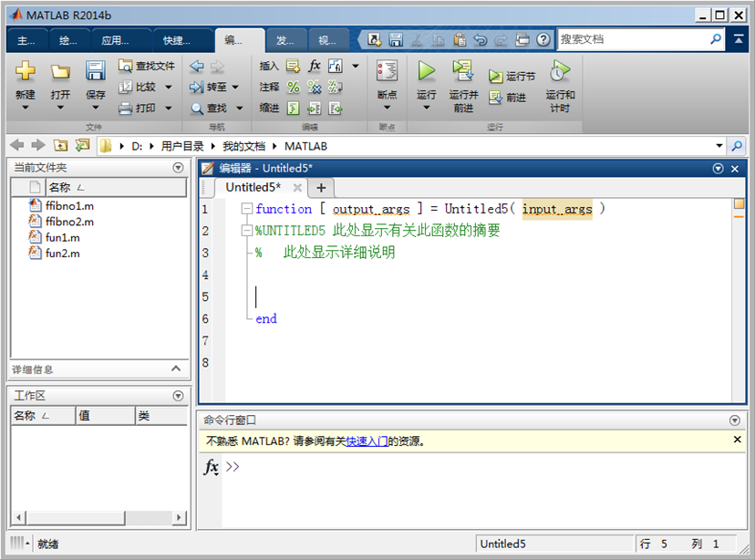Click the help question mark icon
This screenshot has width=755, height=560.
point(543,39)
